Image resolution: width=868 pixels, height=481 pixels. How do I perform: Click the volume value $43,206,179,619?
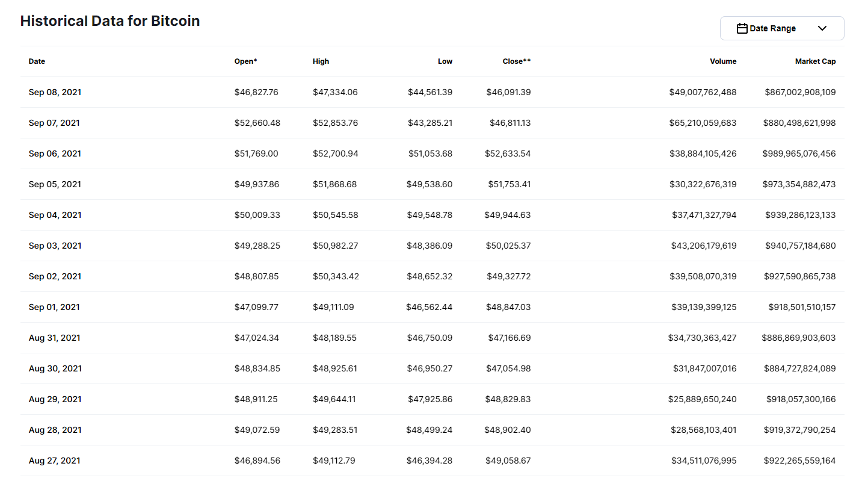[x=703, y=246]
